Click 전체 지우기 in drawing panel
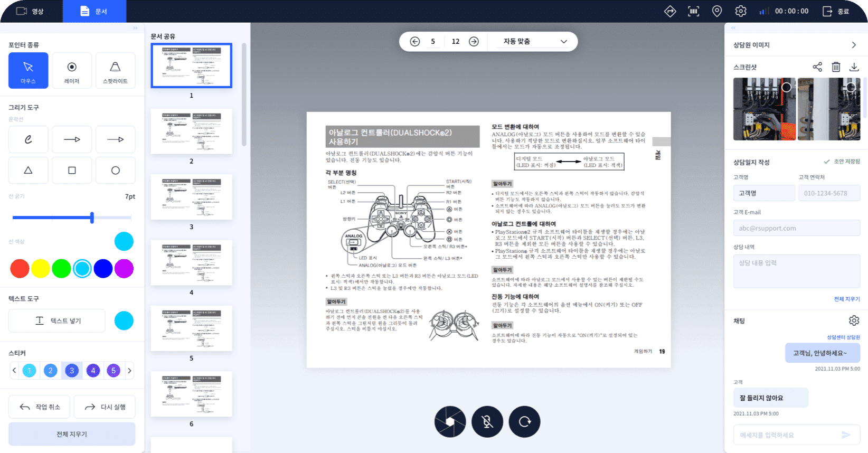 (x=72, y=434)
